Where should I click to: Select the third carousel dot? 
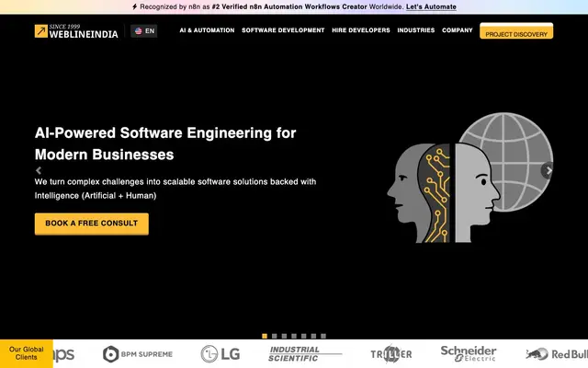pos(284,336)
